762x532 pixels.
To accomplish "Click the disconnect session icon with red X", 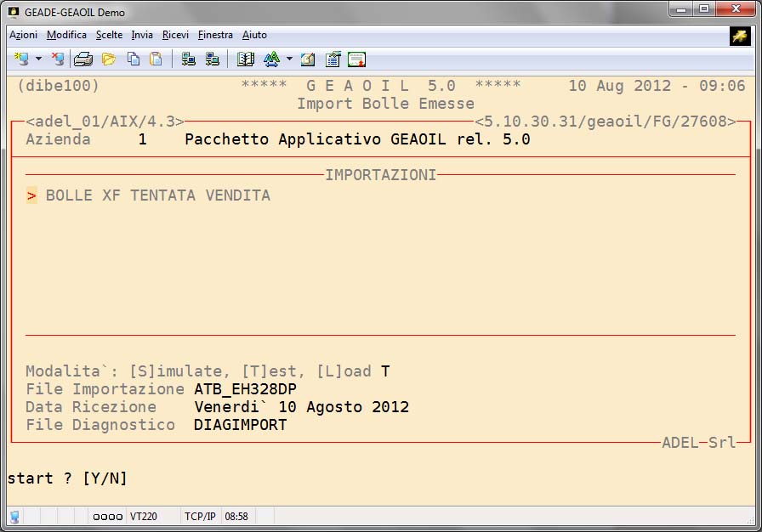I will (x=57, y=59).
